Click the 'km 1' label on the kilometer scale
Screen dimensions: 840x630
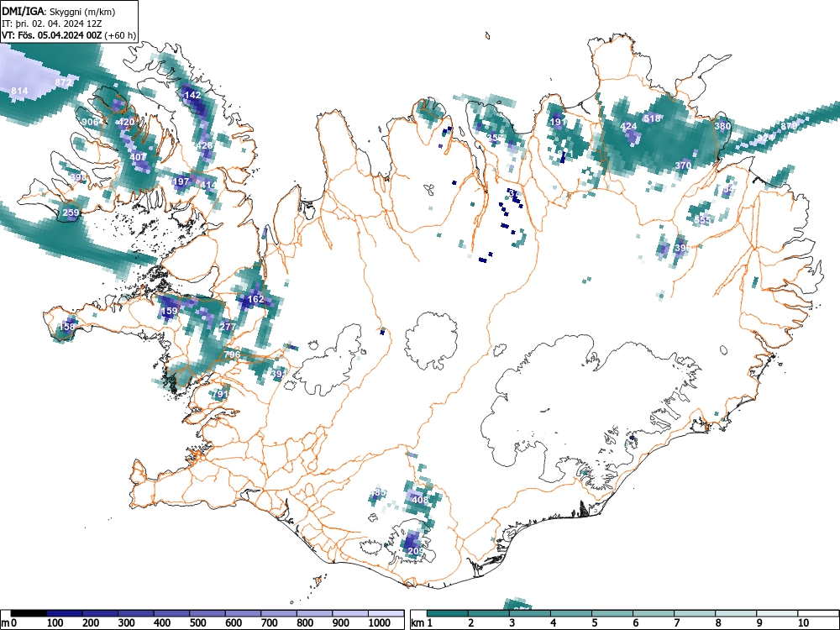pyautogui.click(x=422, y=622)
